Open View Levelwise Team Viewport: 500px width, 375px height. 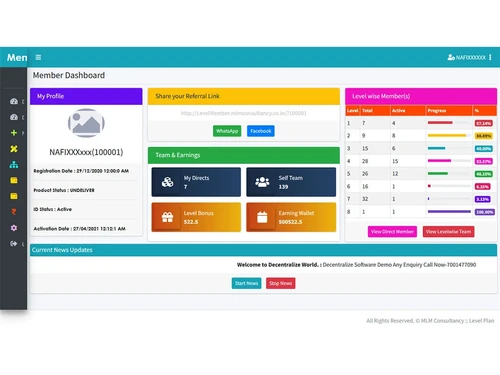(x=448, y=232)
